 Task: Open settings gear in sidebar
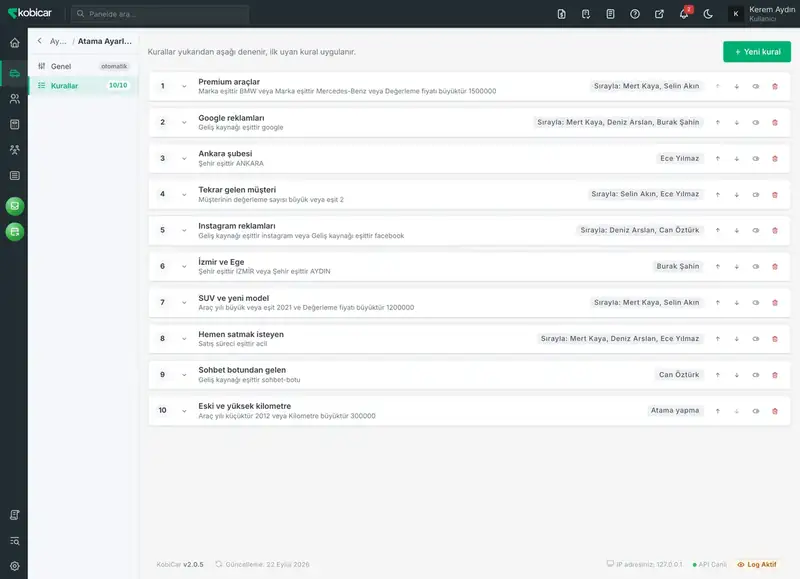15,566
